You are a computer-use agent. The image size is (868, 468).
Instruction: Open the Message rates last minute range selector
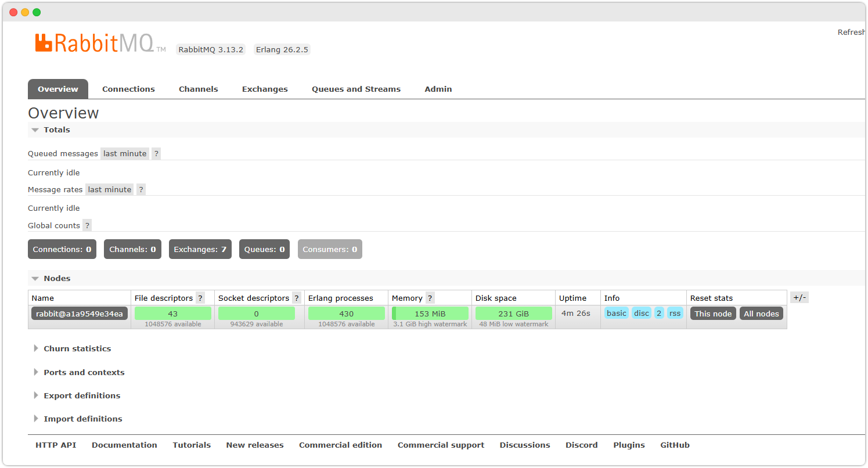click(x=110, y=189)
